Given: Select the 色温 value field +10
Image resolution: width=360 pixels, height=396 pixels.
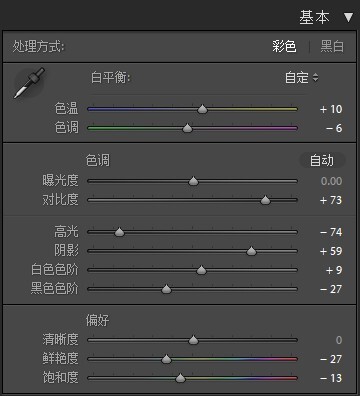Looking at the screenshot, I should tap(331, 109).
